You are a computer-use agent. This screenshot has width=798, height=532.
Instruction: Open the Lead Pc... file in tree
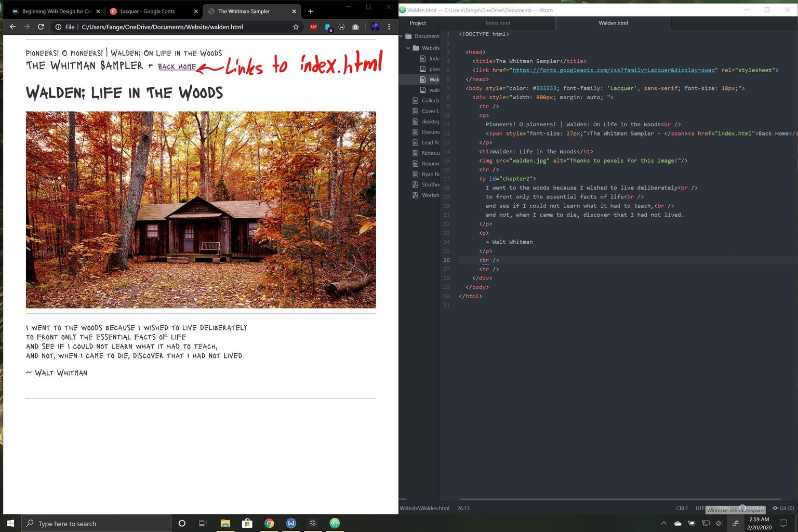coord(426,142)
